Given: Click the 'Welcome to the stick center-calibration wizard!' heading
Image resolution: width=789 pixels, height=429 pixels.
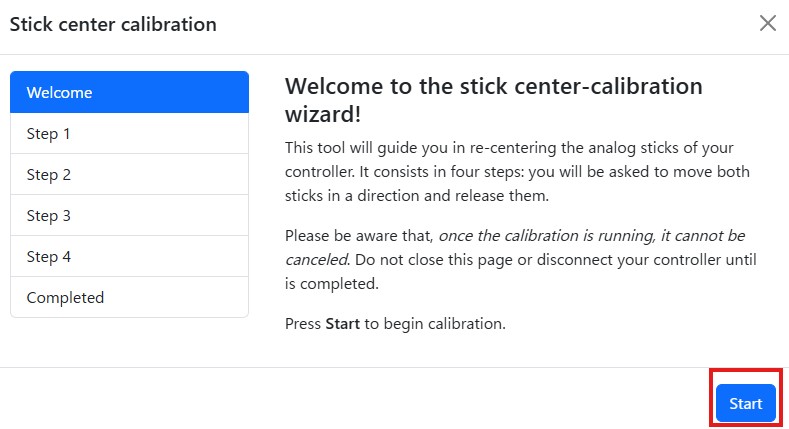Looking at the screenshot, I should pyautogui.click(x=493, y=99).
